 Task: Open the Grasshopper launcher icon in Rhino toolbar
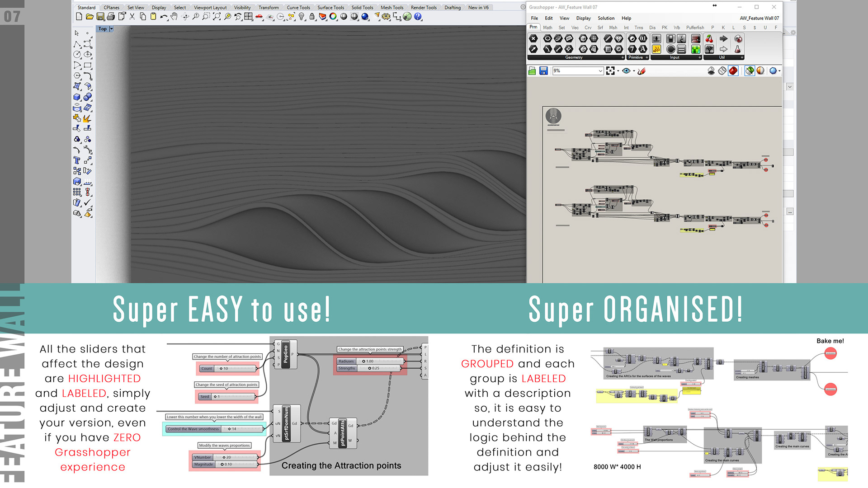pyautogui.click(x=407, y=17)
